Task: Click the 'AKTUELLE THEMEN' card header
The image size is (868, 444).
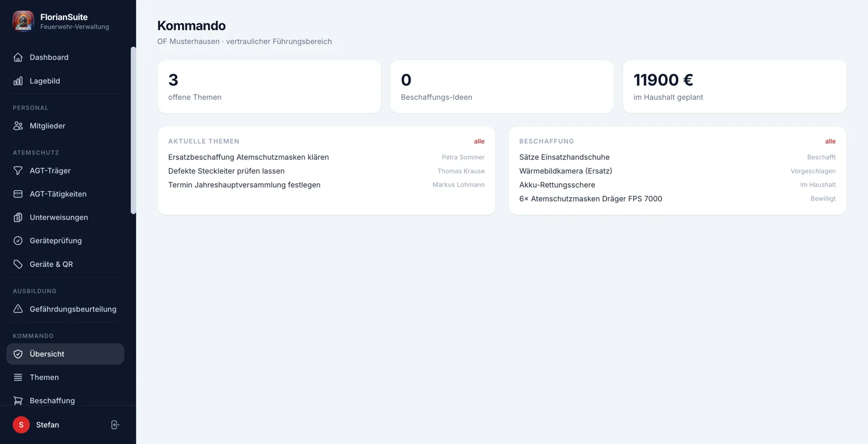Action: (x=203, y=141)
